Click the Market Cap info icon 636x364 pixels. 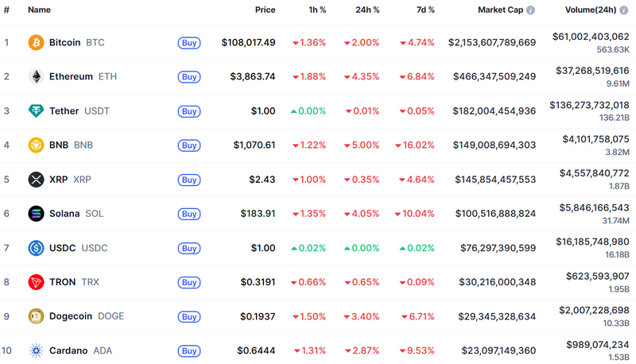530,10
